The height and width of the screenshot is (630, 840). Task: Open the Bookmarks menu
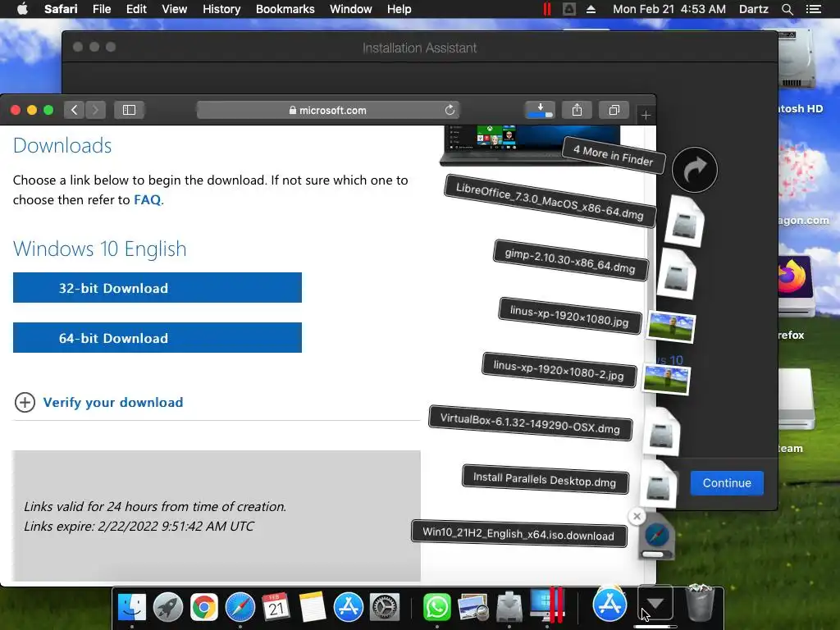point(285,9)
